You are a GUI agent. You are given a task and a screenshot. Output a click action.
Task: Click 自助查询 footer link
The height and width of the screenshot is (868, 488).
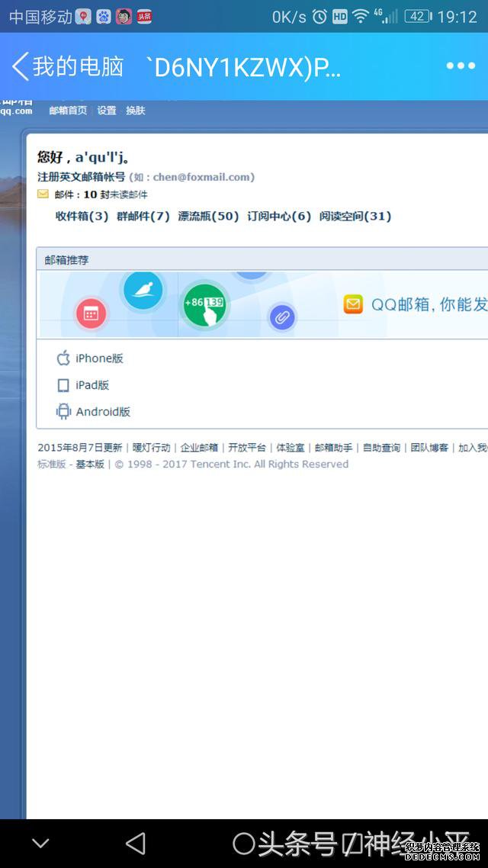click(x=381, y=447)
